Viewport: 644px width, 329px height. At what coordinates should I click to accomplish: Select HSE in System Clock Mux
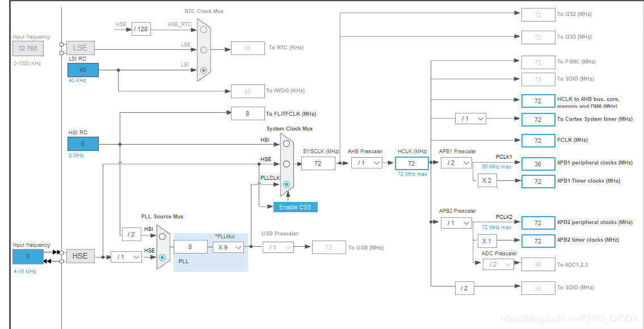pyautogui.click(x=287, y=164)
